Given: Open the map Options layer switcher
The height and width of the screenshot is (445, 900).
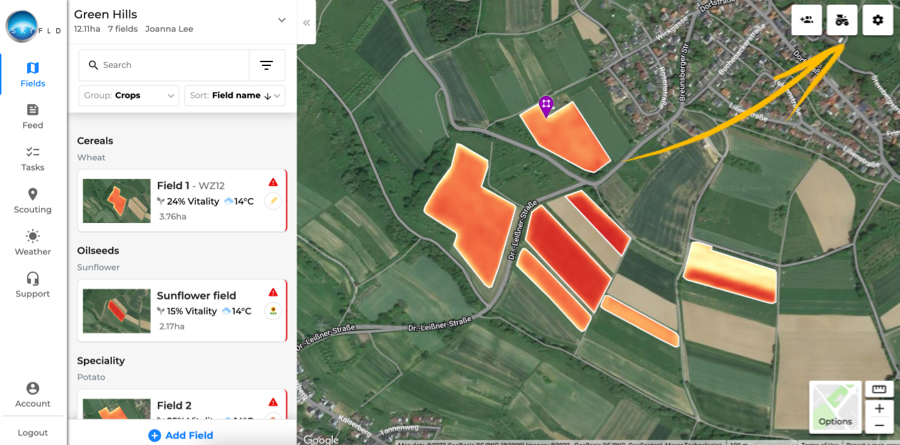Looking at the screenshot, I should click(x=835, y=407).
